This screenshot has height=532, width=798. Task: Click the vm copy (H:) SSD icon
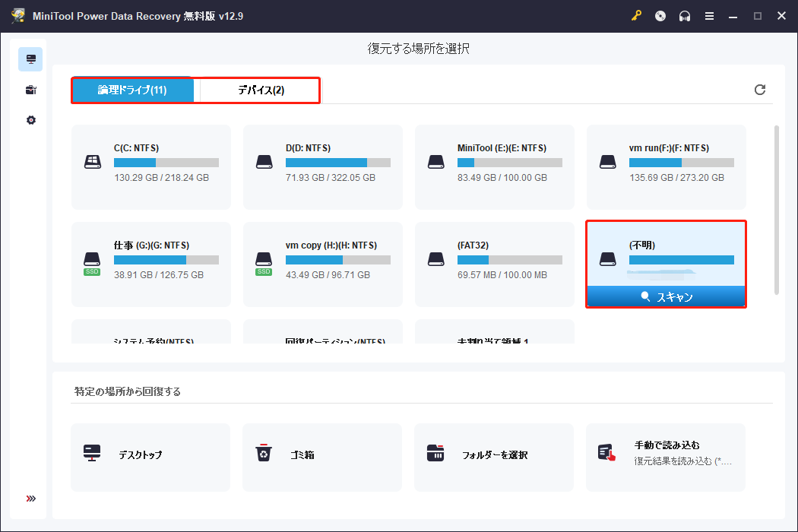(264, 263)
